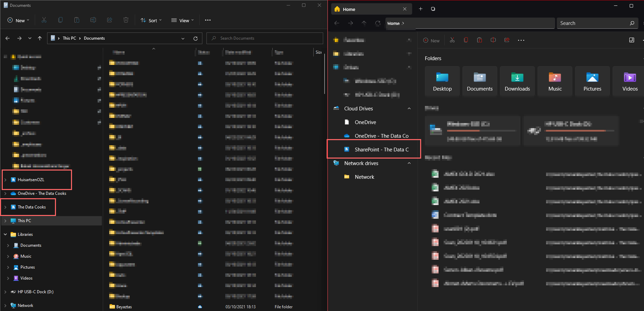Collapse the Libraries tree node
This screenshot has height=311, width=644.
5,234
